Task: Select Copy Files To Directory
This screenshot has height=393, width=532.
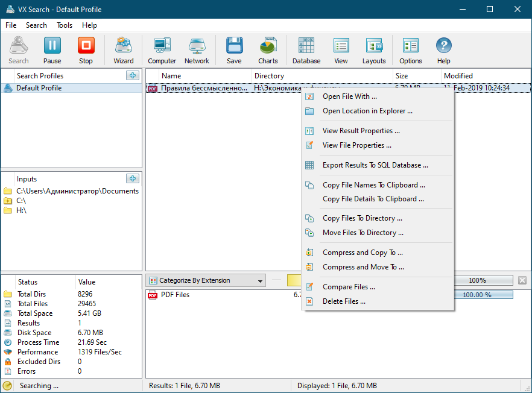Action: 378,218
